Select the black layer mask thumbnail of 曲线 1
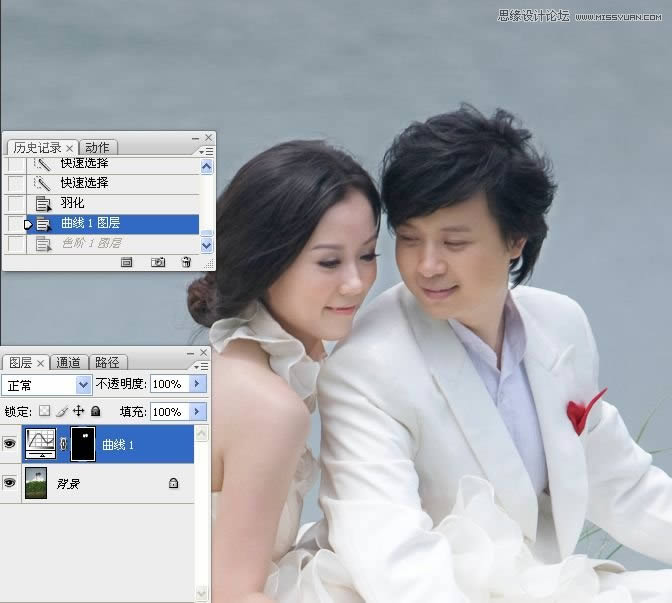The image size is (672, 603). coord(83,444)
